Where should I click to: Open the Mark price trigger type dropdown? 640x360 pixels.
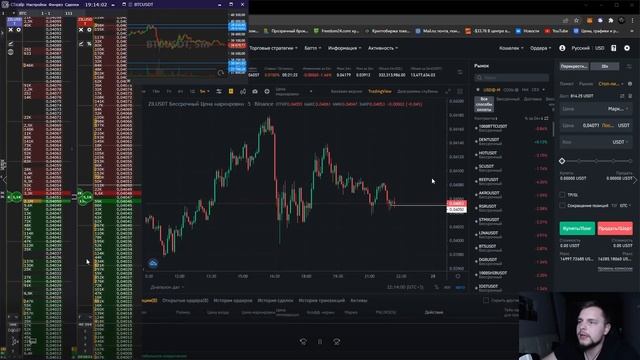point(618,109)
